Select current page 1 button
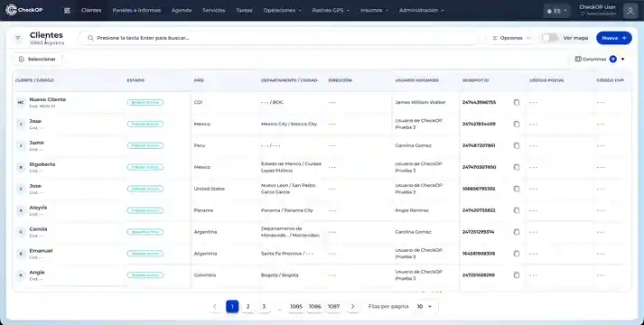 click(x=232, y=307)
